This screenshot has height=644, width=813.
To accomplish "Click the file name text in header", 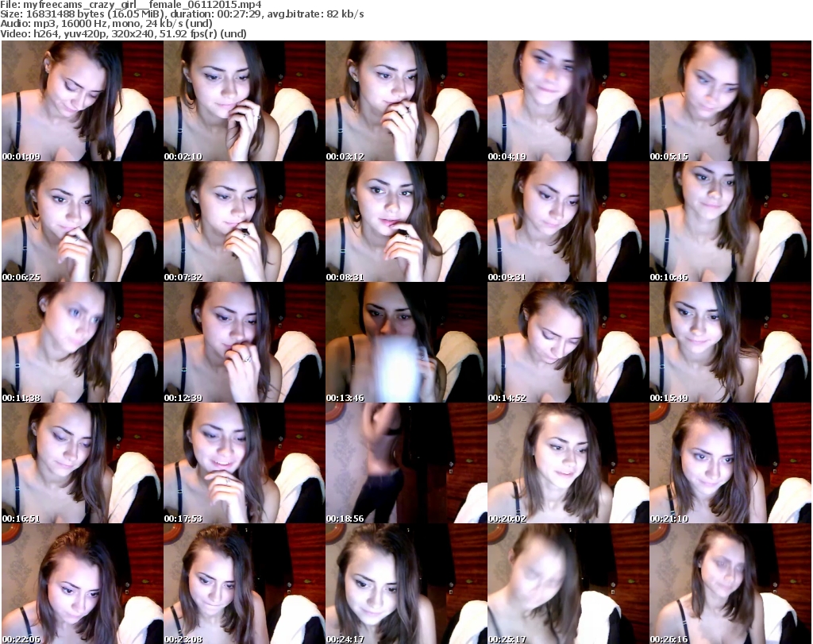I will click(x=132, y=5).
